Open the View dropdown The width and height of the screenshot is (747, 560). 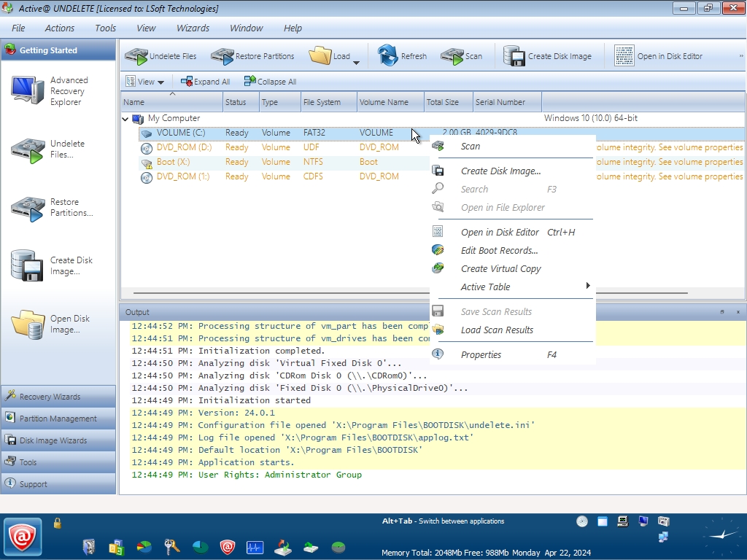click(x=145, y=82)
